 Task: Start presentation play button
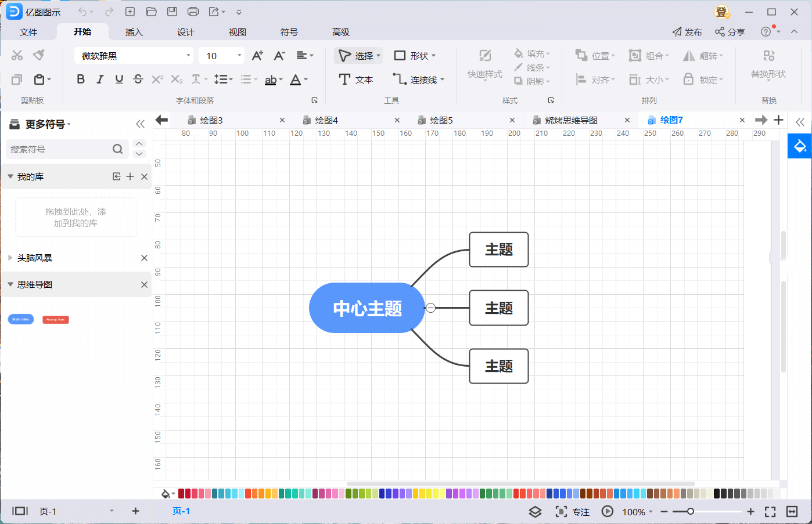click(607, 512)
